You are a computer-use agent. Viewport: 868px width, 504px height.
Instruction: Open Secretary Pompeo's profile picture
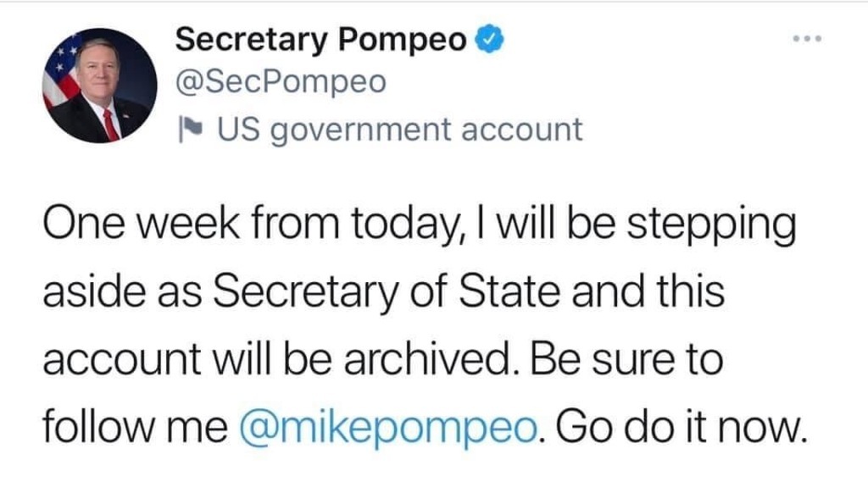[99, 86]
